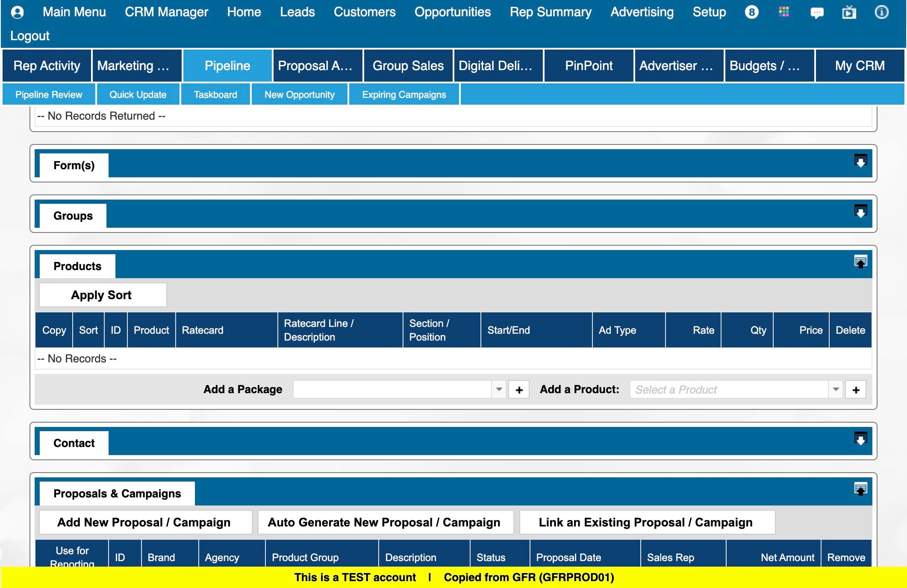Open the Taskboard sub-tab
The width and height of the screenshot is (907, 588).
click(215, 94)
